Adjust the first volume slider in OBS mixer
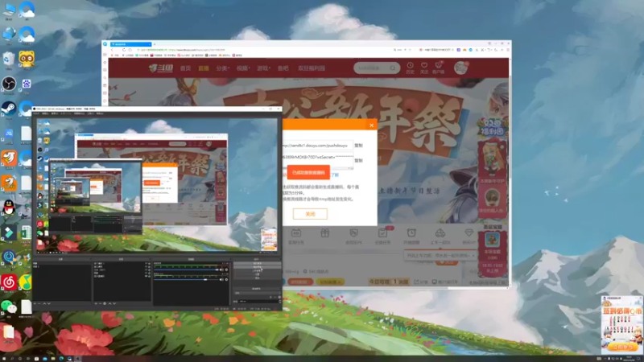 pos(186,269)
